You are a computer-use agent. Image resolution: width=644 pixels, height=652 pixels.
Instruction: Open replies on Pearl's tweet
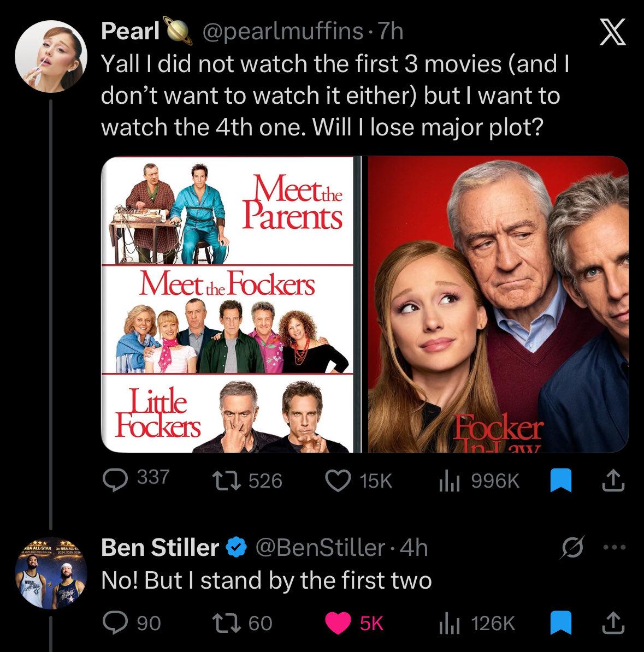116,480
